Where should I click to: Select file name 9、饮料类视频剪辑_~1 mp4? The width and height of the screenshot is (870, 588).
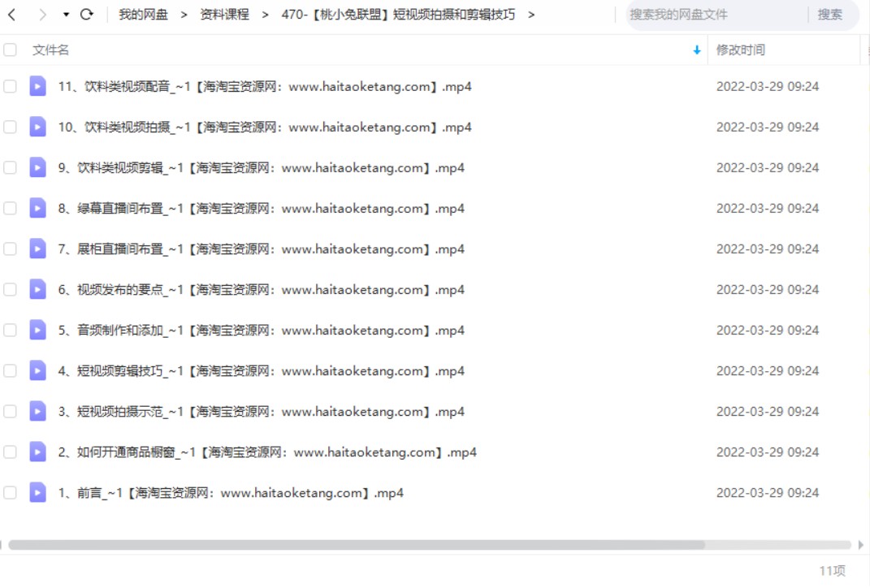[x=262, y=167]
